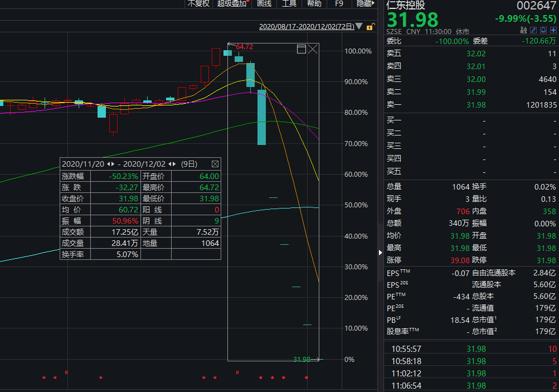Click the 50.00% axis label

point(356,205)
